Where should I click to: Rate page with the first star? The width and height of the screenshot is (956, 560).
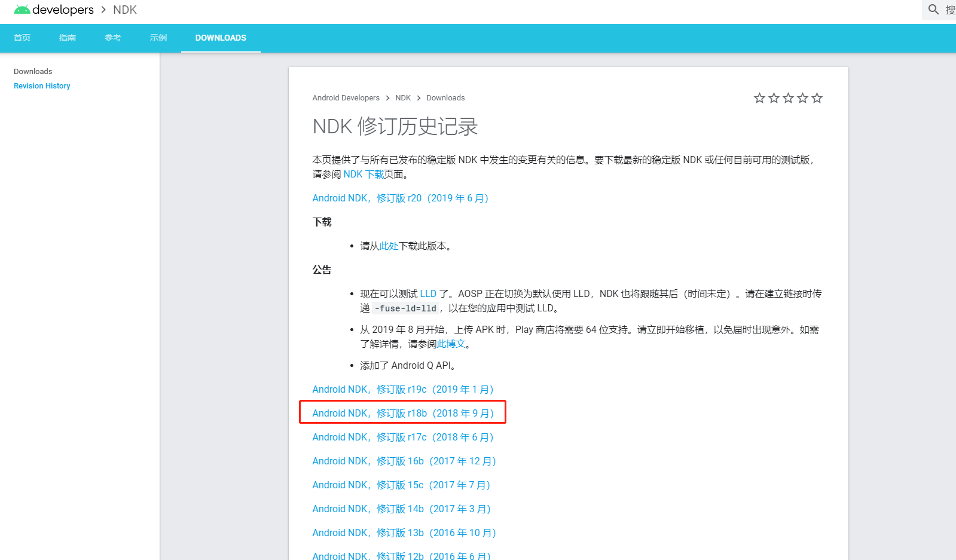759,98
